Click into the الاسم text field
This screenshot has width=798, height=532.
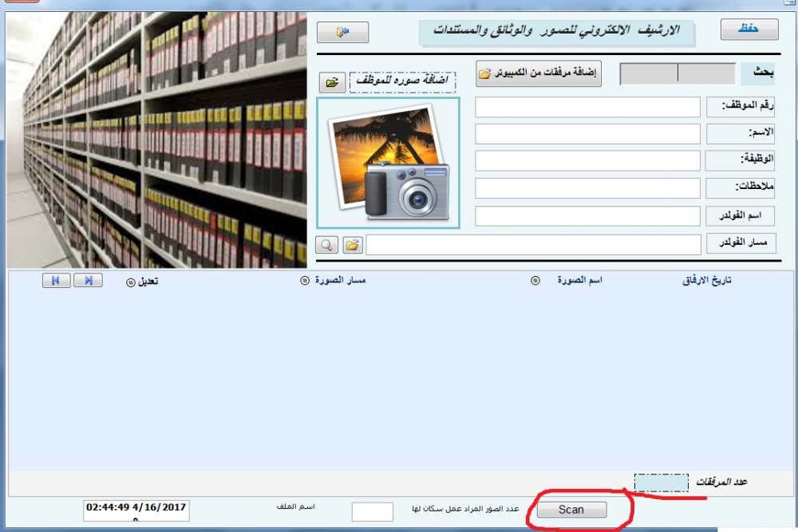[x=587, y=134]
